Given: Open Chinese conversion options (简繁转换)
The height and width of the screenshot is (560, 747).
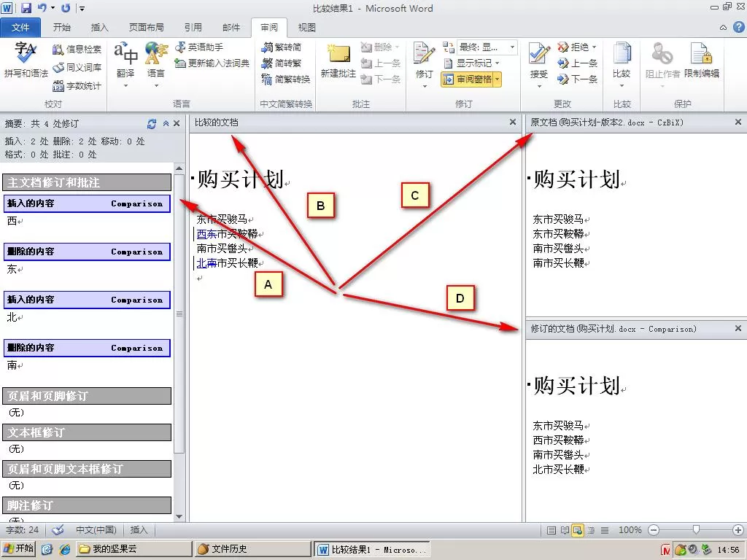Looking at the screenshot, I should (286, 79).
